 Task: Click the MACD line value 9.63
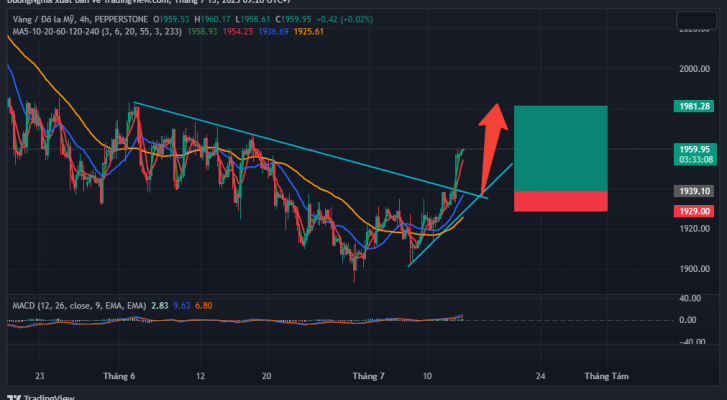(182, 305)
